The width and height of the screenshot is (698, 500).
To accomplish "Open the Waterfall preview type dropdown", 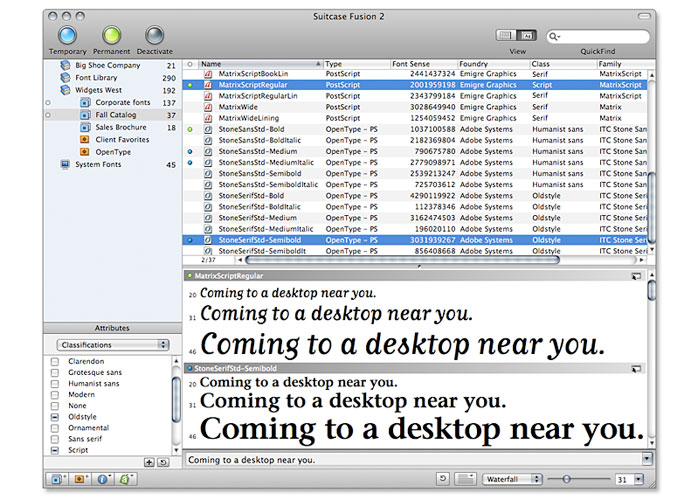I will coord(512,480).
